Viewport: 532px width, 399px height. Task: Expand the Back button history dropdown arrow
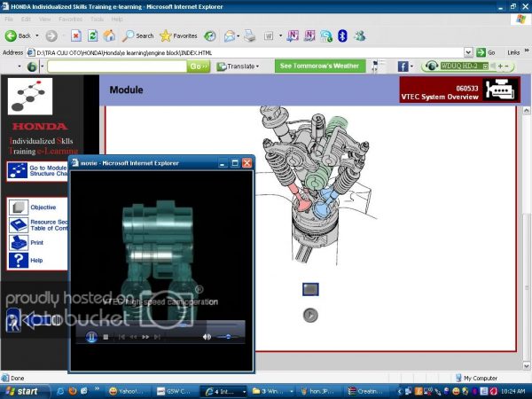[37, 35]
